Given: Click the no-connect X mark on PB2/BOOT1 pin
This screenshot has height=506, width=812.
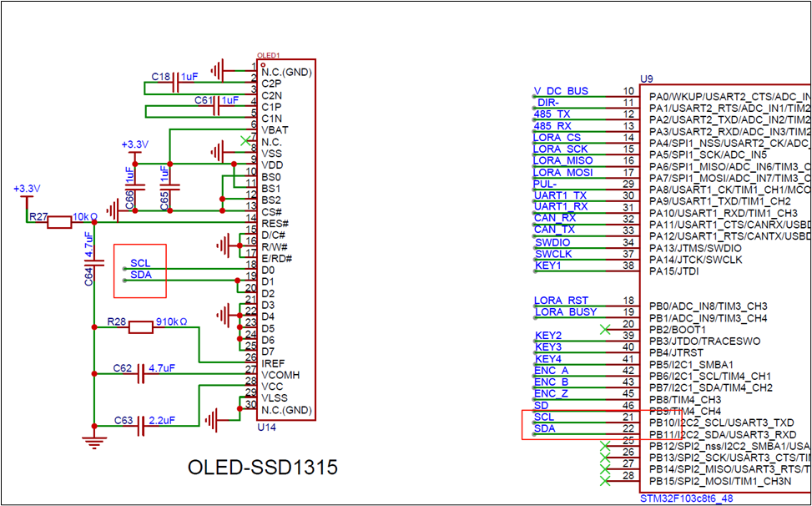Looking at the screenshot, I should click(605, 329).
